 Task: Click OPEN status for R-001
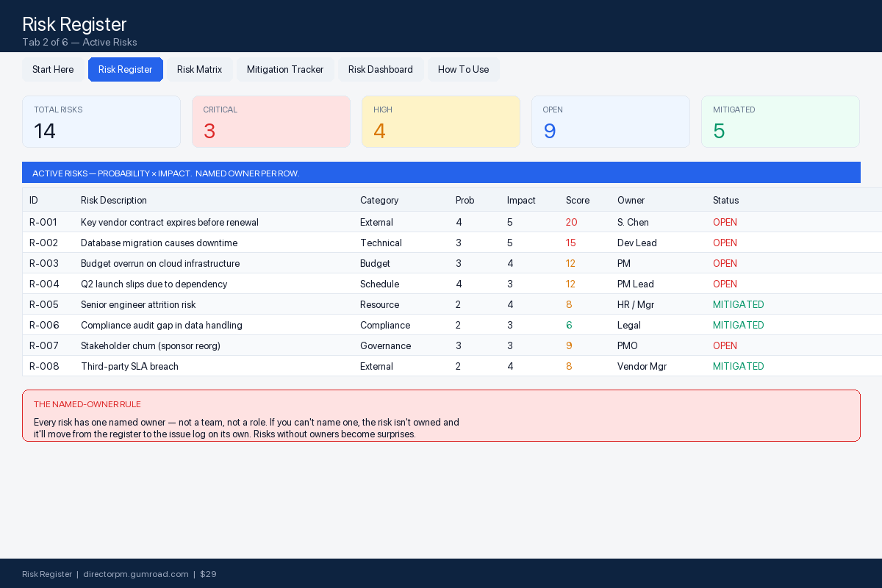pyautogui.click(x=725, y=222)
